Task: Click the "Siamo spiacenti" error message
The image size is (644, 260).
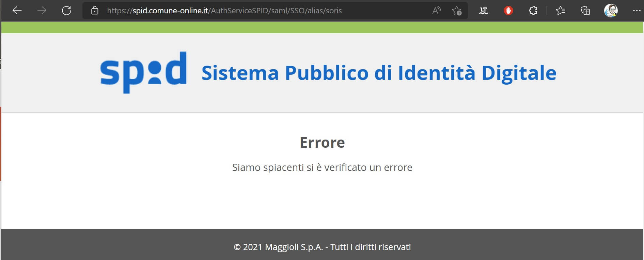Action: click(322, 167)
